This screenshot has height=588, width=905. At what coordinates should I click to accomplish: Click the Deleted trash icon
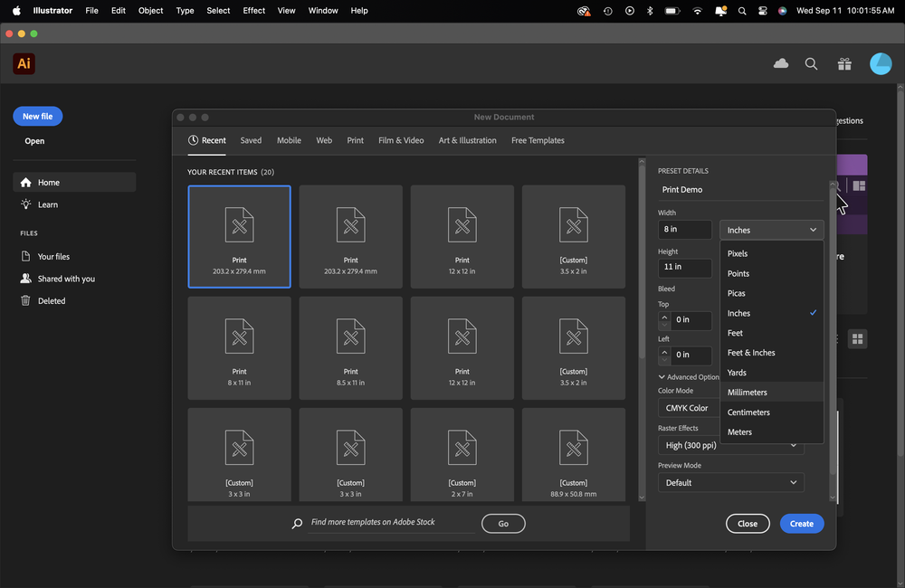point(25,300)
